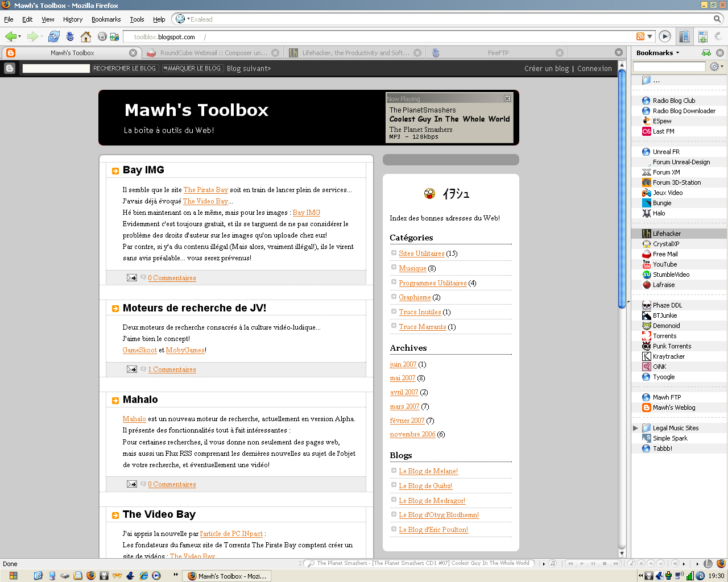Viewport: 728px width, 582px height.
Task: Open the bookmarks sidebar gear options
Action: (x=715, y=66)
